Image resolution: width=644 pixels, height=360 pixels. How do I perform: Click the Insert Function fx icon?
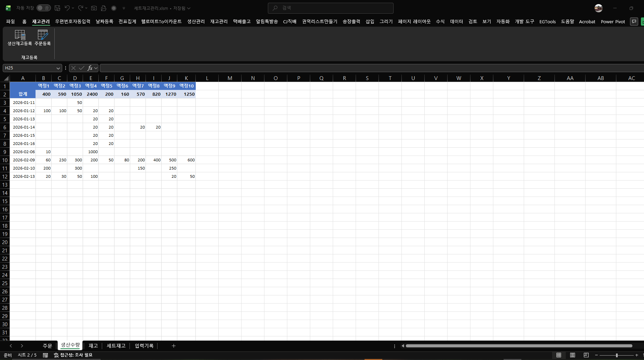(90, 68)
